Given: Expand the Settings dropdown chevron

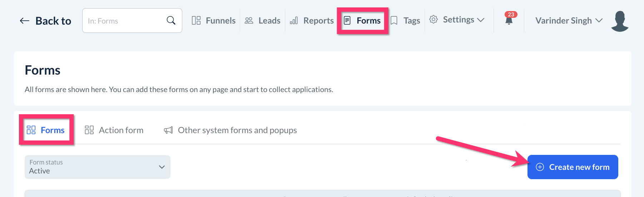Looking at the screenshot, I should [481, 20].
